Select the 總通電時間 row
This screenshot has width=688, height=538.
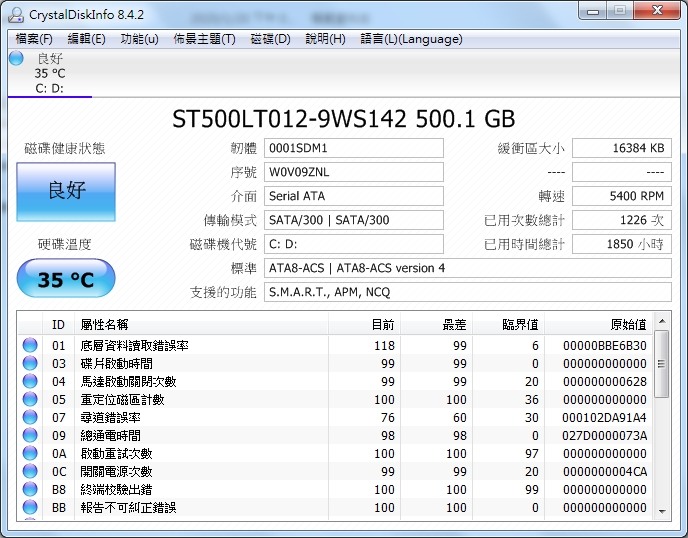(x=335, y=435)
